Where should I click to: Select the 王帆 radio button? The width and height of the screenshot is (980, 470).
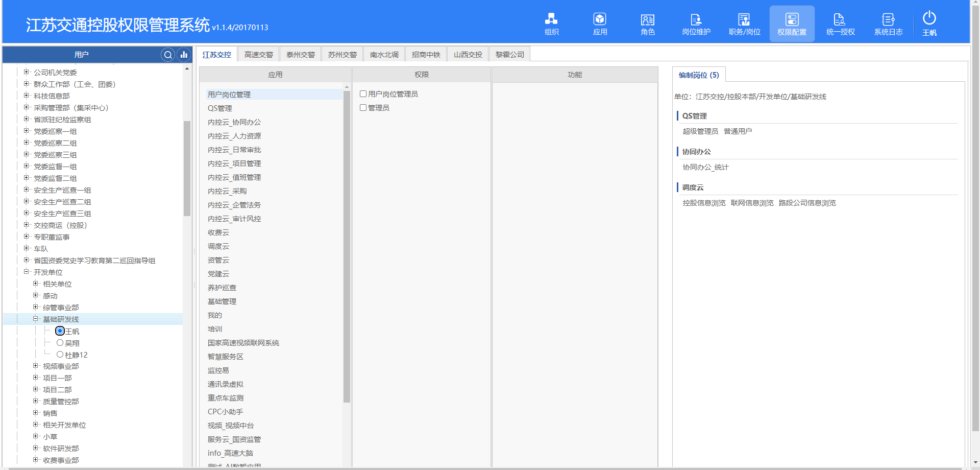[x=60, y=331]
